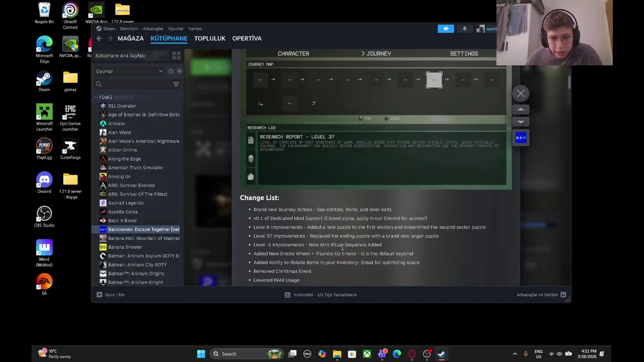644x362 pixels.
Task: Select Batman: Arkham City GOTY
Action: tap(137, 264)
